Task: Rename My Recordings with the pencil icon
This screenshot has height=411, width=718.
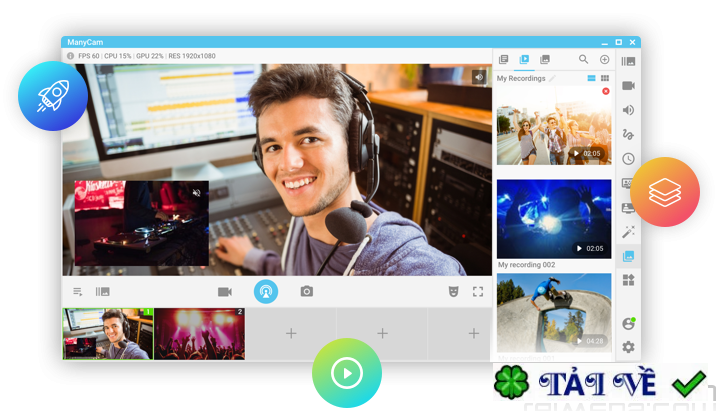Action: [x=552, y=78]
